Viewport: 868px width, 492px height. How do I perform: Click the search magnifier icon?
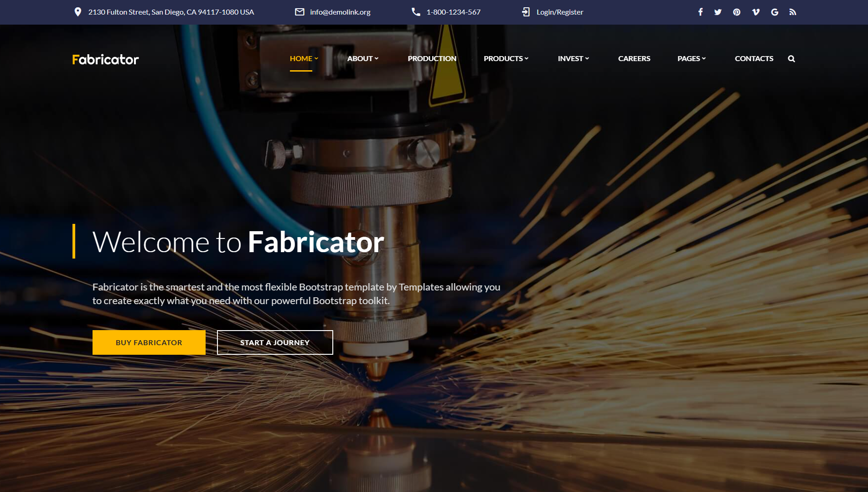click(x=791, y=59)
